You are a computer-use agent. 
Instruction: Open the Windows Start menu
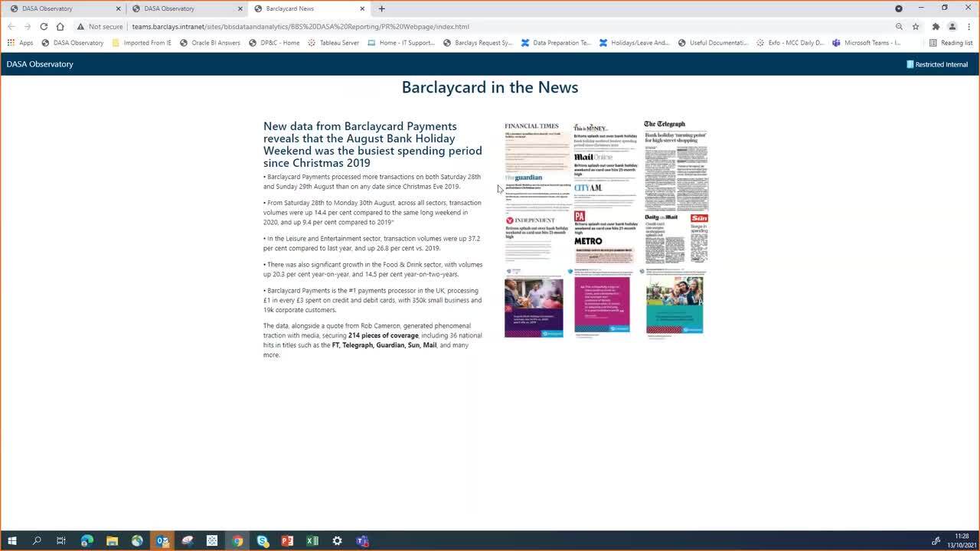[12, 541]
